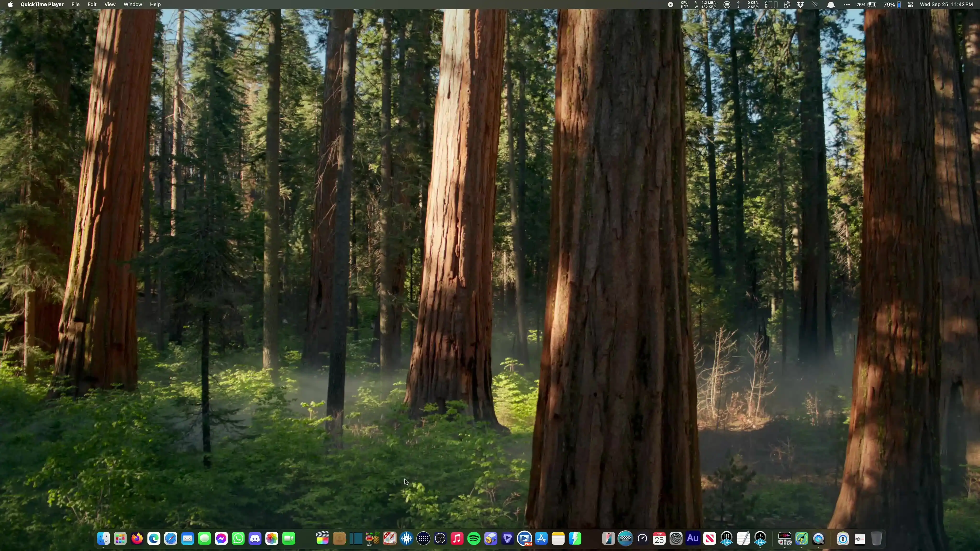Open Spotify in the Dock
The image size is (980, 551).
coord(474,539)
